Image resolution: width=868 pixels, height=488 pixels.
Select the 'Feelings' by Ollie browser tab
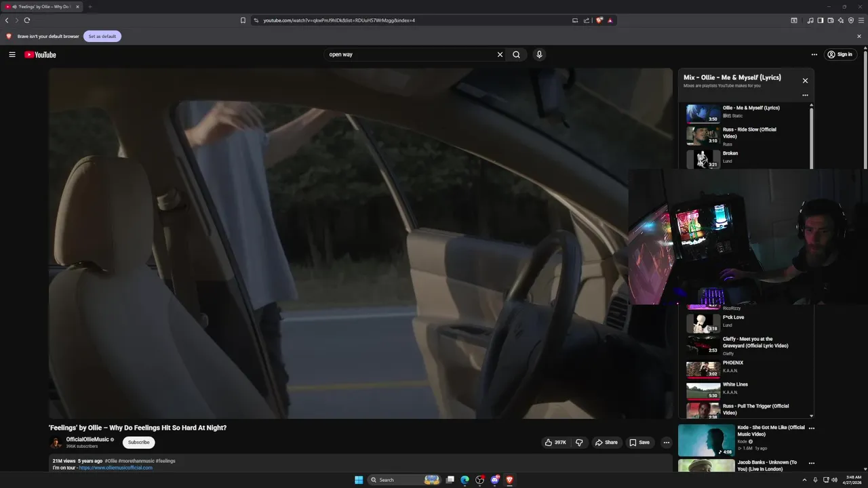tap(43, 7)
